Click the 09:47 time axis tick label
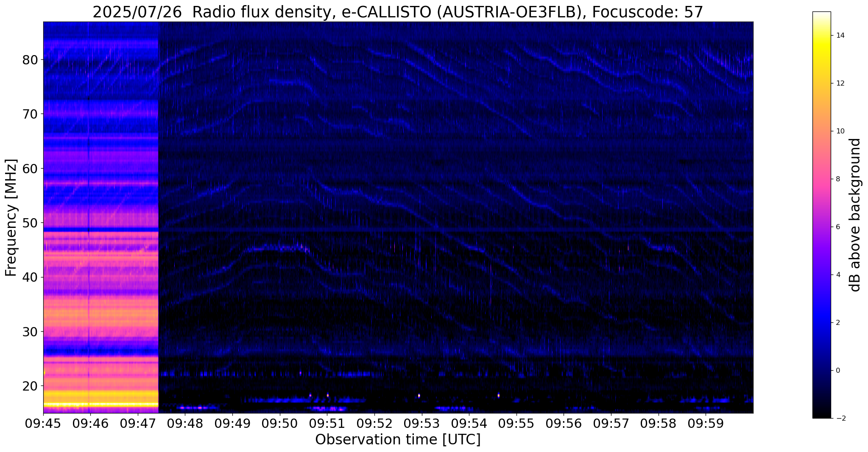 tap(138, 424)
